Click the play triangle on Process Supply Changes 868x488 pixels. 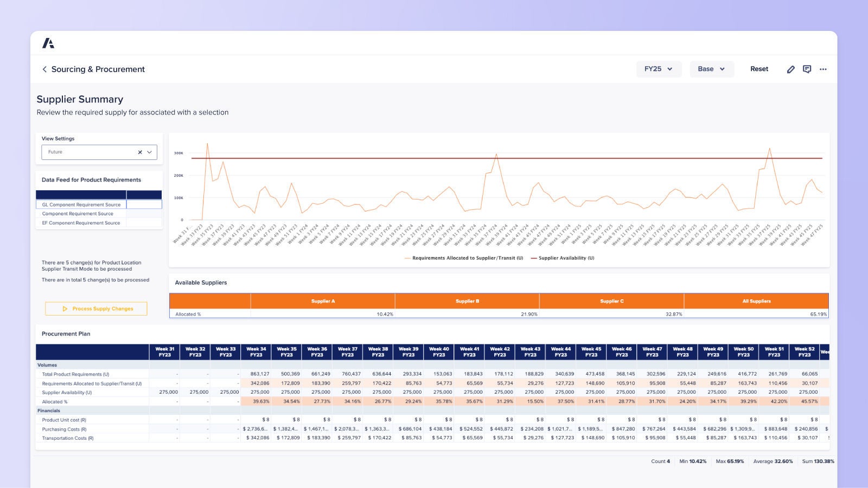point(64,309)
